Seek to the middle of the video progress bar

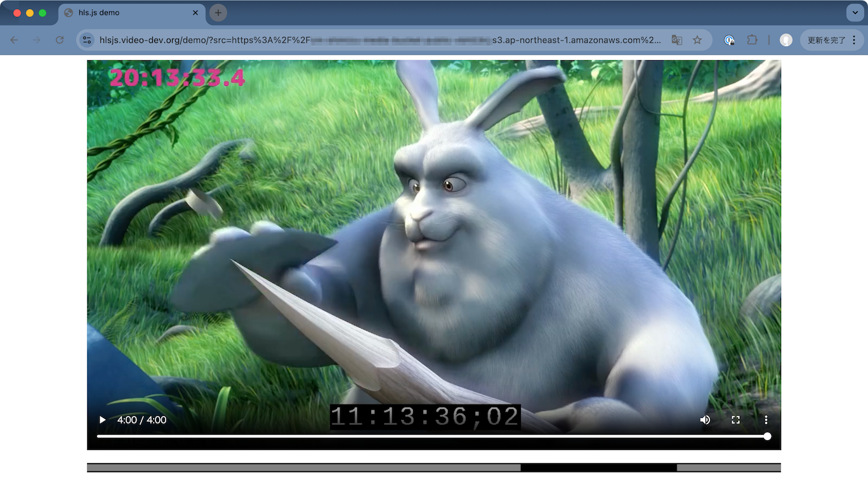click(432, 436)
